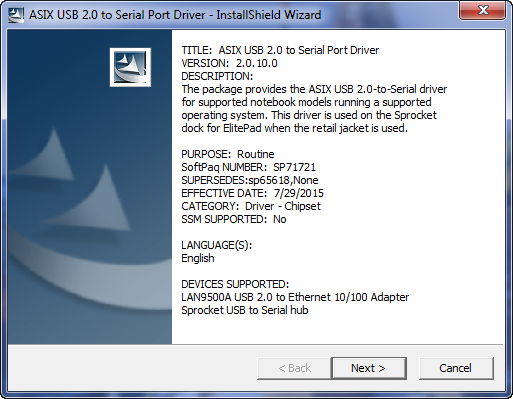Screen dimensions: 513x399
Task: Click the Next > button
Action: [x=369, y=368]
